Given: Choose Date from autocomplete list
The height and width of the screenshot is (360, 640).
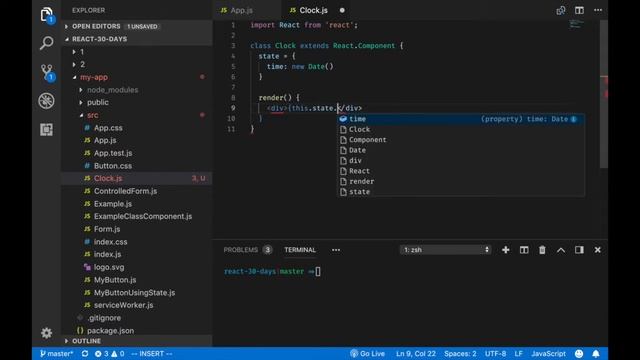Looking at the screenshot, I should 460,150.
